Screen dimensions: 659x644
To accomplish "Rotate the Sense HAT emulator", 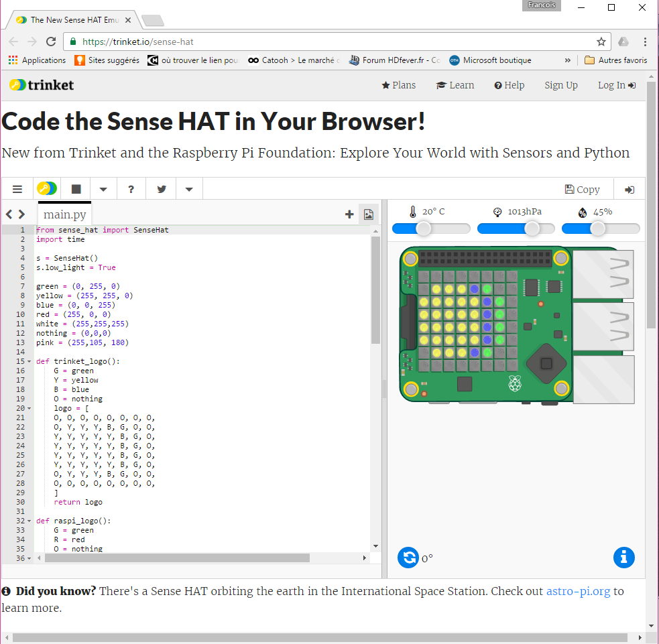I will 408,558.
